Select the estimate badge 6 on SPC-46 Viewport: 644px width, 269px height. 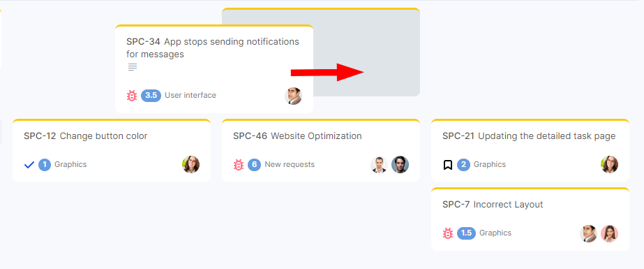tap(254, 165)
